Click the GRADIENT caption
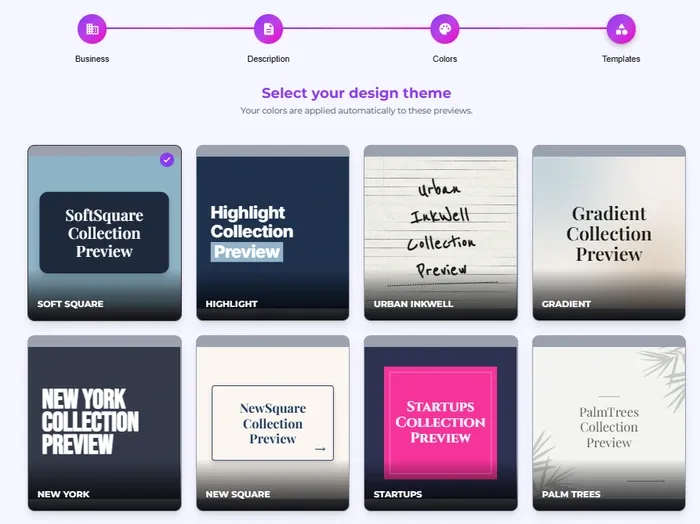 point(566,304)
